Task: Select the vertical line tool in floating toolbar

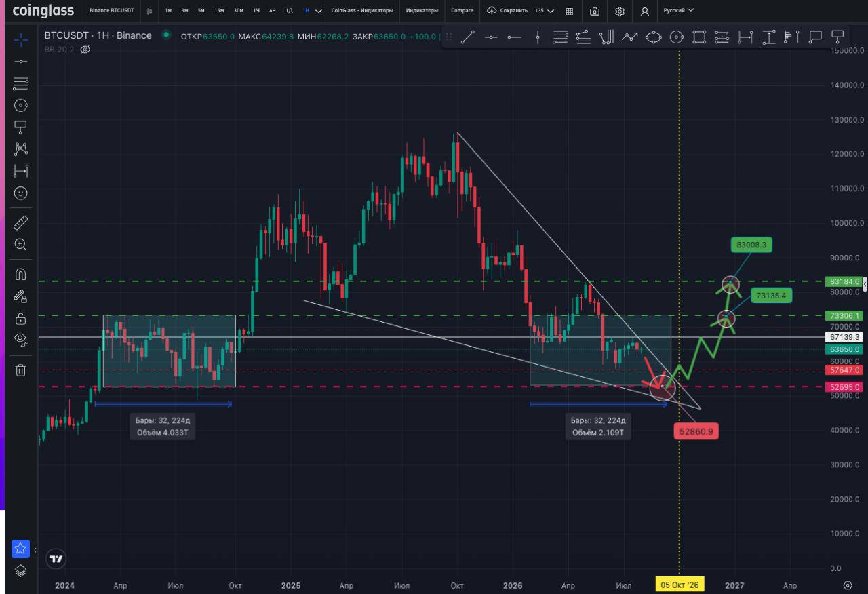Action: (x=537, y=38)
